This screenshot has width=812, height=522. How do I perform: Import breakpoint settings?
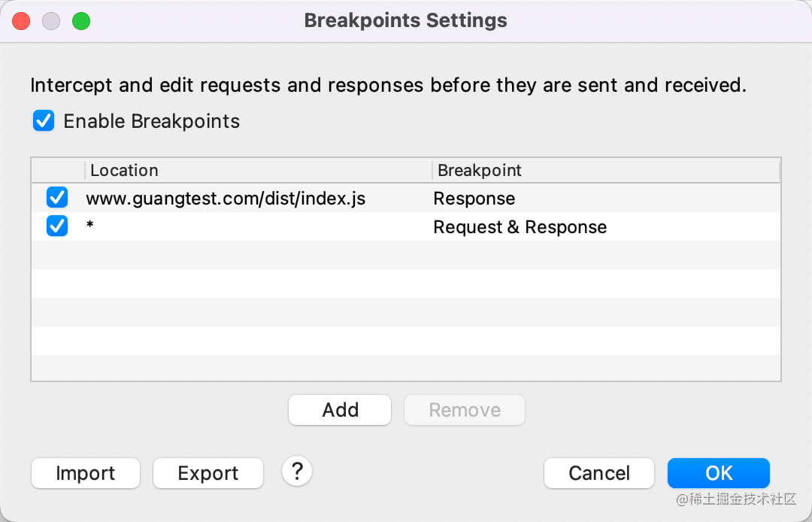86,473
